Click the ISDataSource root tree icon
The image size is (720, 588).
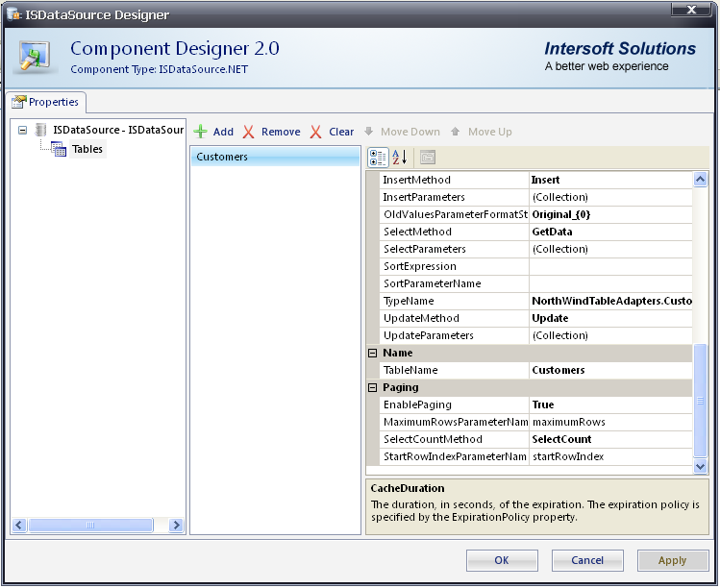(x=40, y=130)
